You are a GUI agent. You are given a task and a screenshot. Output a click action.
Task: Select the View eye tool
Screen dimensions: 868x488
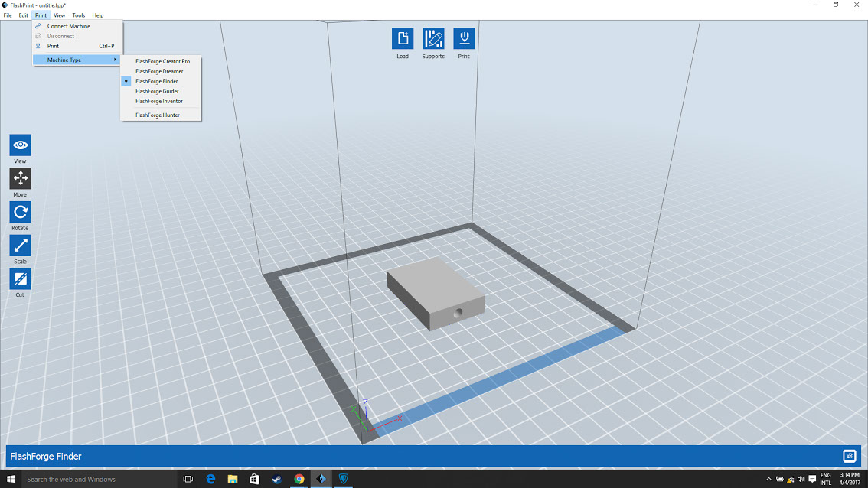21,145
